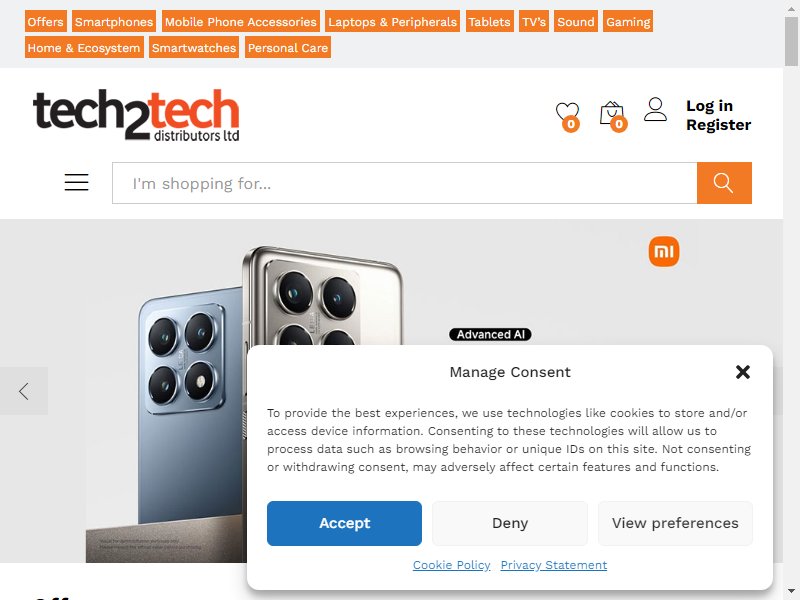Open the Laptops & Peripherals category
This screenshot has width=800, height=600.
pos(392,21)
